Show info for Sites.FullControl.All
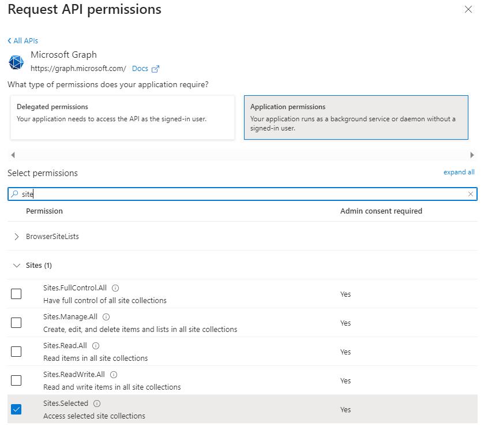The height and width of the screenshot is (448, 488). tap(115, 288)
